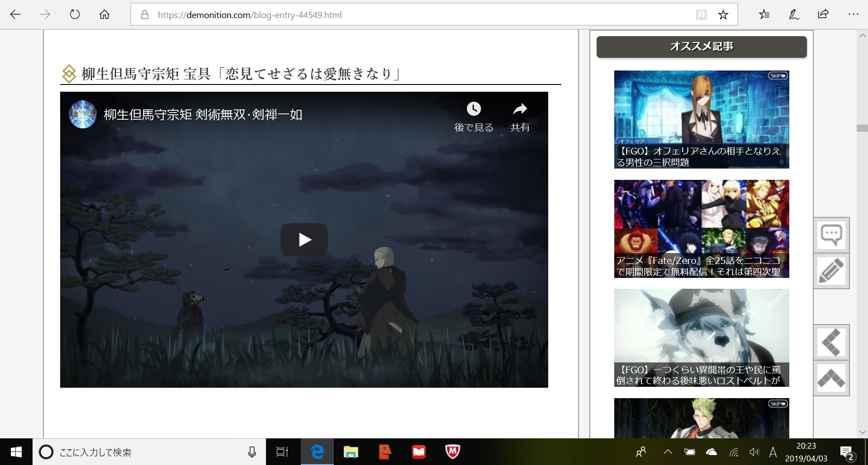Play the embedded YouTube video
868x465 pixels.
tap(304, 240)
